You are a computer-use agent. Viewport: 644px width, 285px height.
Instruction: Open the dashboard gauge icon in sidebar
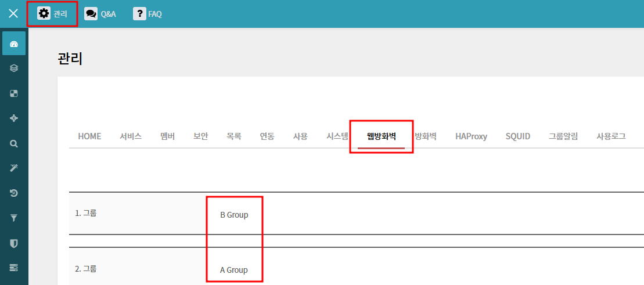pyautogui.click(x=14, y=44)
